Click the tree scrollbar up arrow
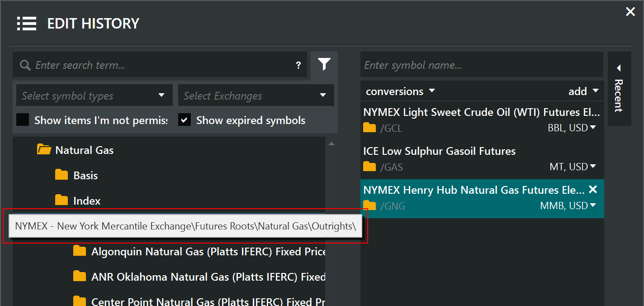 pos(331,144)
